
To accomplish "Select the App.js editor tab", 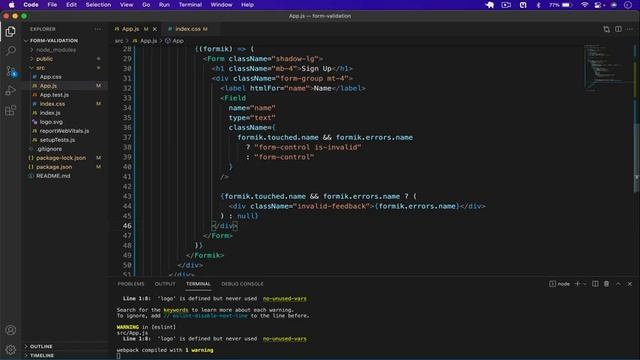I will pyautogui.click(x=131, y=29).
